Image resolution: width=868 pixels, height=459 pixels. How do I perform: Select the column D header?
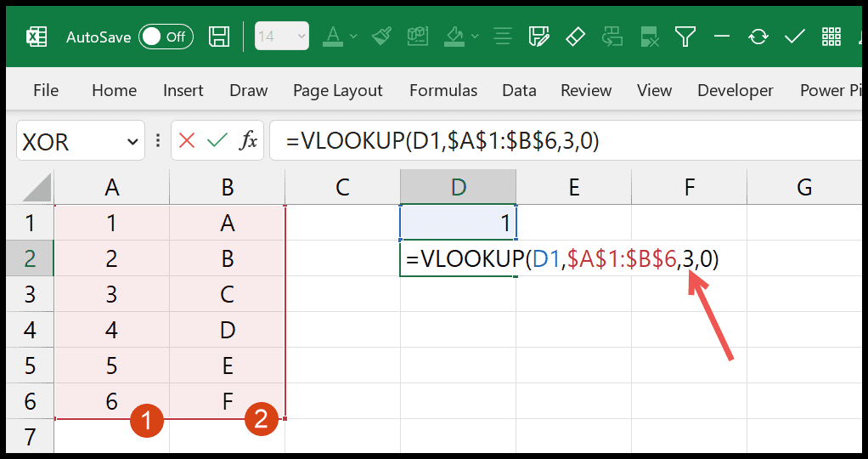[459, 187]
